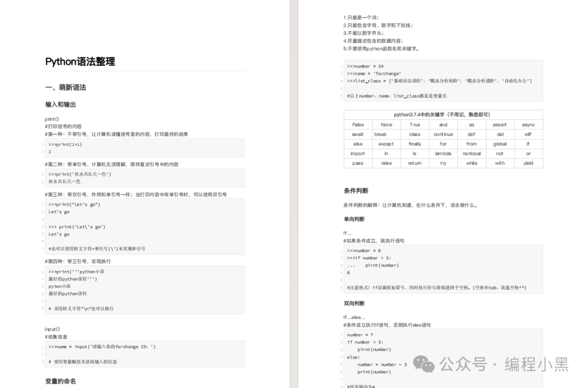Viewport: 588px width, 388px height.
Task: Select the "async" table cell
Action: pos(528,125)
